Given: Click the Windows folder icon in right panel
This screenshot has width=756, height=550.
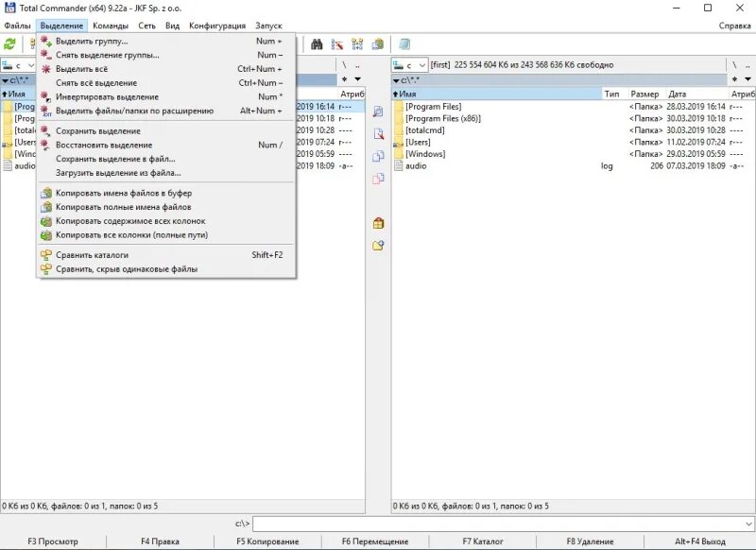Looking at the screenshot, I should [x=398, y=154].
